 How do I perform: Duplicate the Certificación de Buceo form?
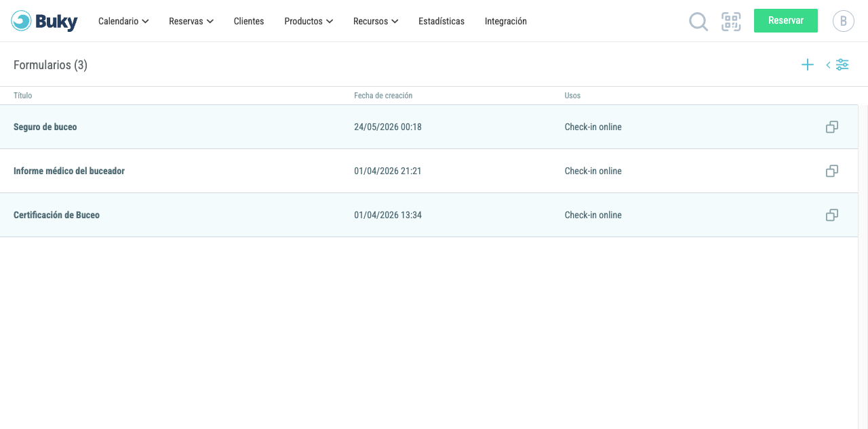(832, 215)
